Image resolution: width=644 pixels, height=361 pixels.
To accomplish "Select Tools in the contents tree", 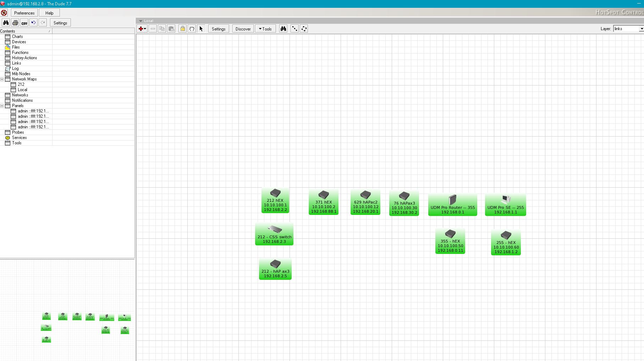I will coord(17,143).
